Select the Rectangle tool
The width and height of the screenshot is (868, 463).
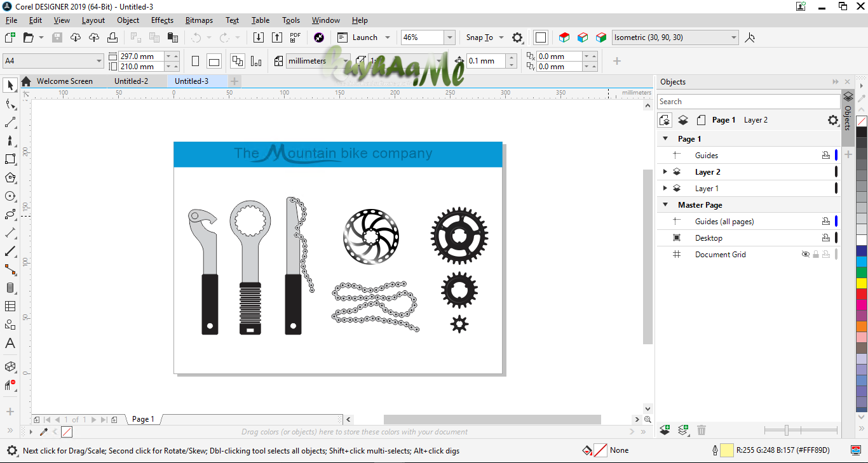[x=10, y=159]
